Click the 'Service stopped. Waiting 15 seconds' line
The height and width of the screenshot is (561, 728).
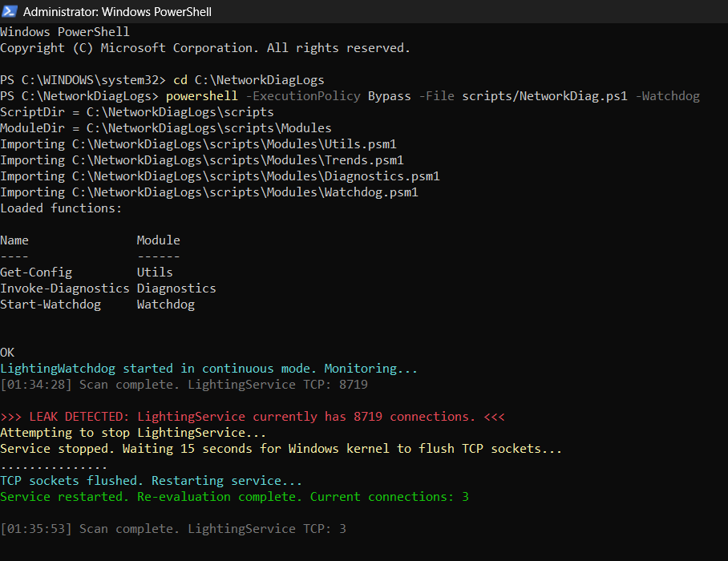[281, 449]
